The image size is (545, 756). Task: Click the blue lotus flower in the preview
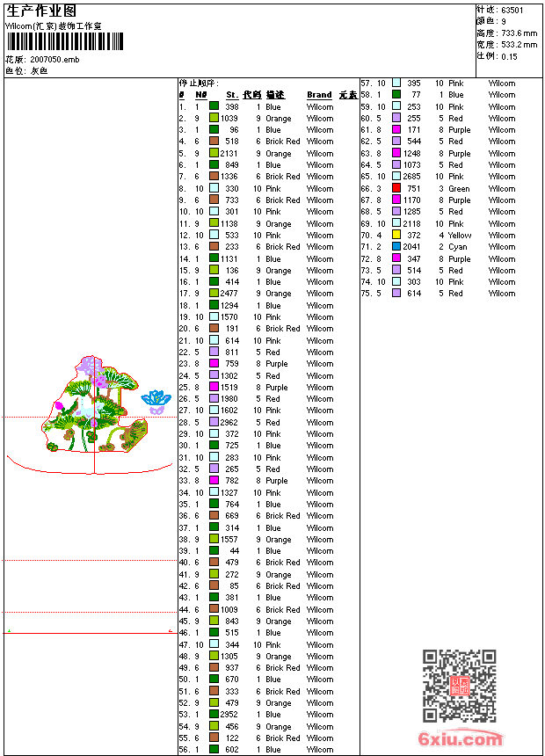(x=156, y=397)
